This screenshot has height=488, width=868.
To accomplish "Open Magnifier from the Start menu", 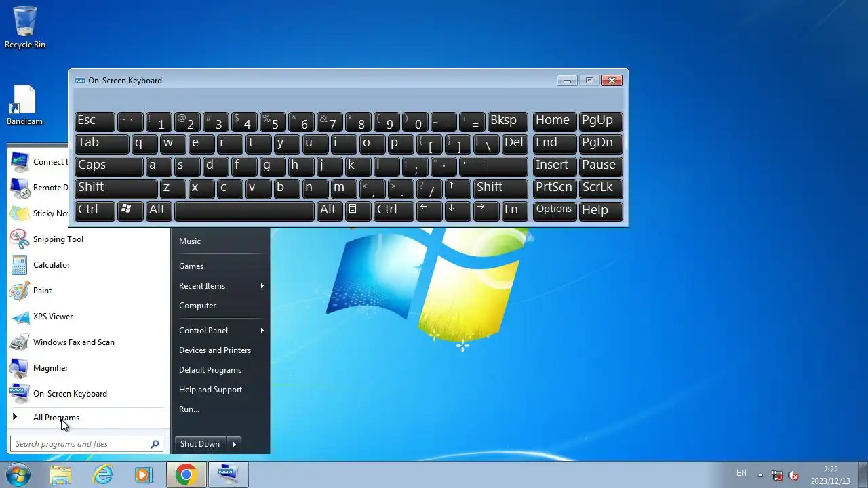I will [x=88, y=368].
